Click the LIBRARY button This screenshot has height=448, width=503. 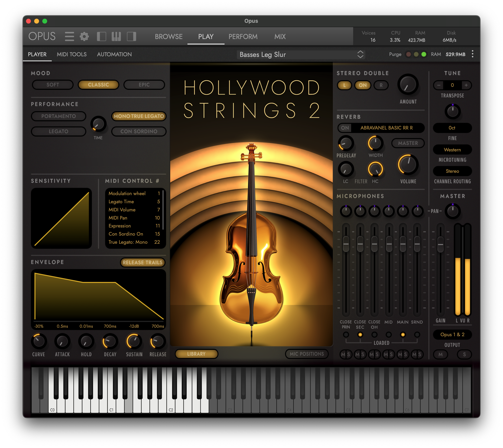(196, 354)
